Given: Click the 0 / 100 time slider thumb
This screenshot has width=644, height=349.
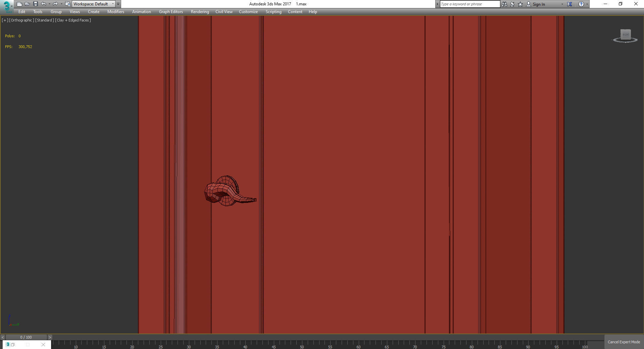Looking at the screenshot, I should coord(26,337).
